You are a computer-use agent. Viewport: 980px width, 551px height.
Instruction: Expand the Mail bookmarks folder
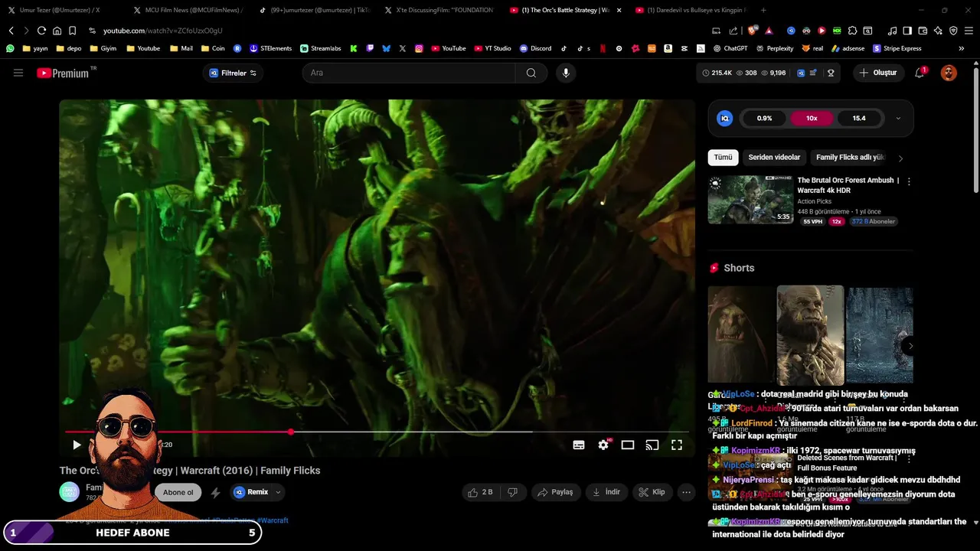coord(181,48)
